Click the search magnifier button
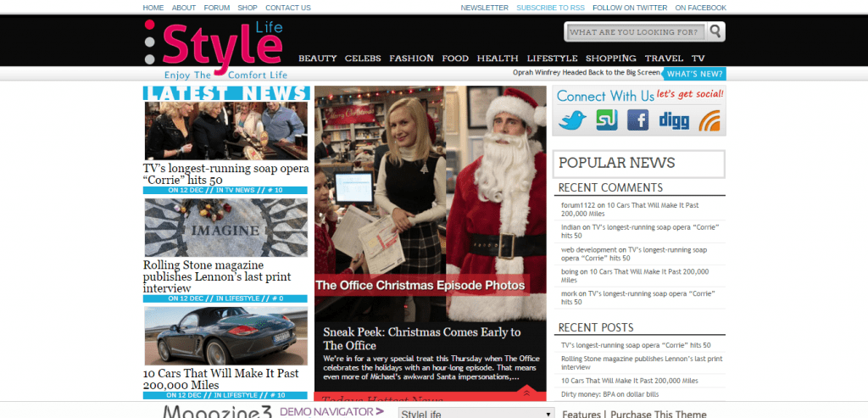 tap(715, 31)
